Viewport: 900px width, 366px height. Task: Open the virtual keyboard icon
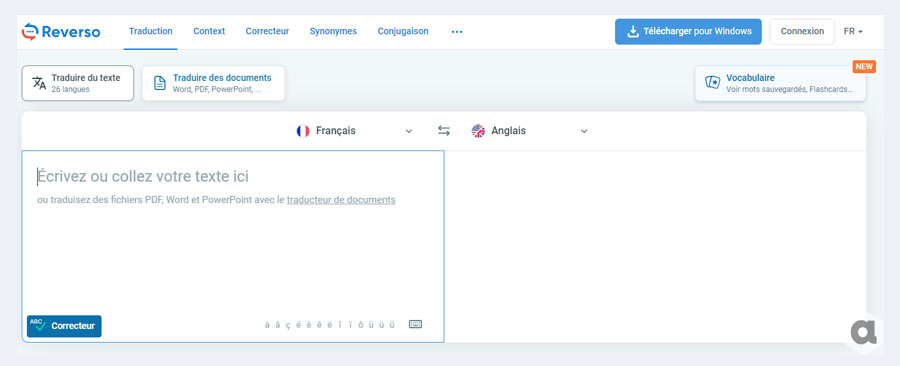click(x=416, y=324)
